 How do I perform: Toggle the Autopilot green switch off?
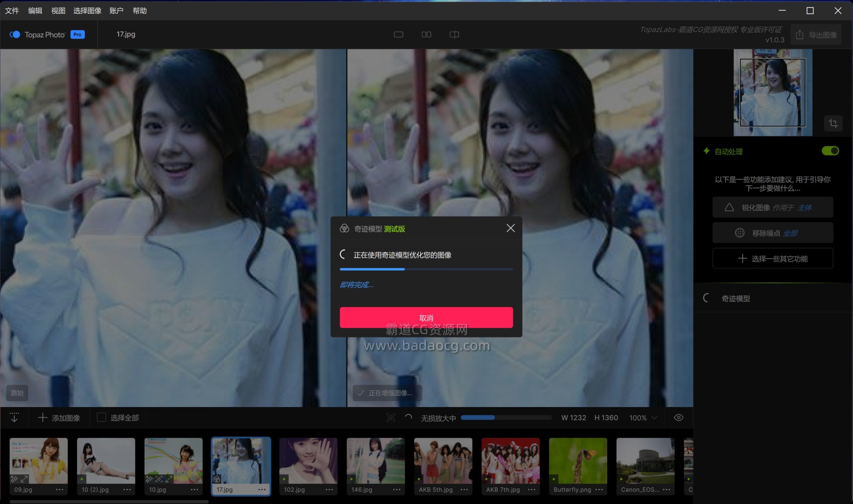(830, 151)
